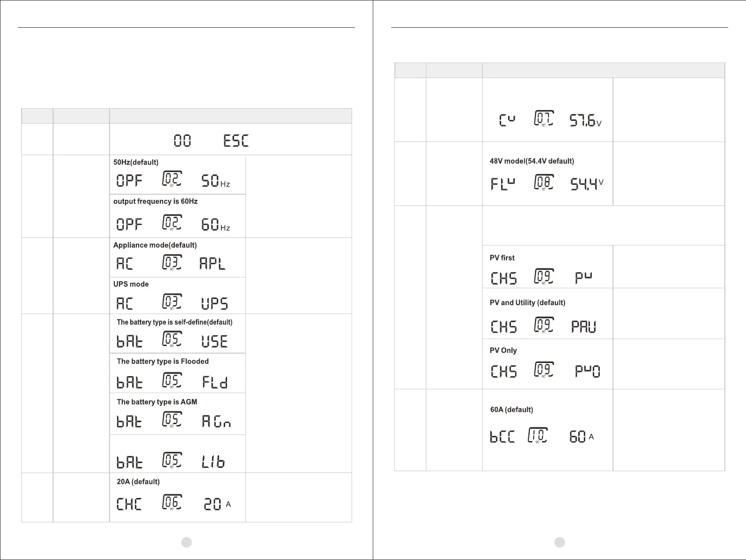Click "The battery type is AGM" text

tap(157, 402)
